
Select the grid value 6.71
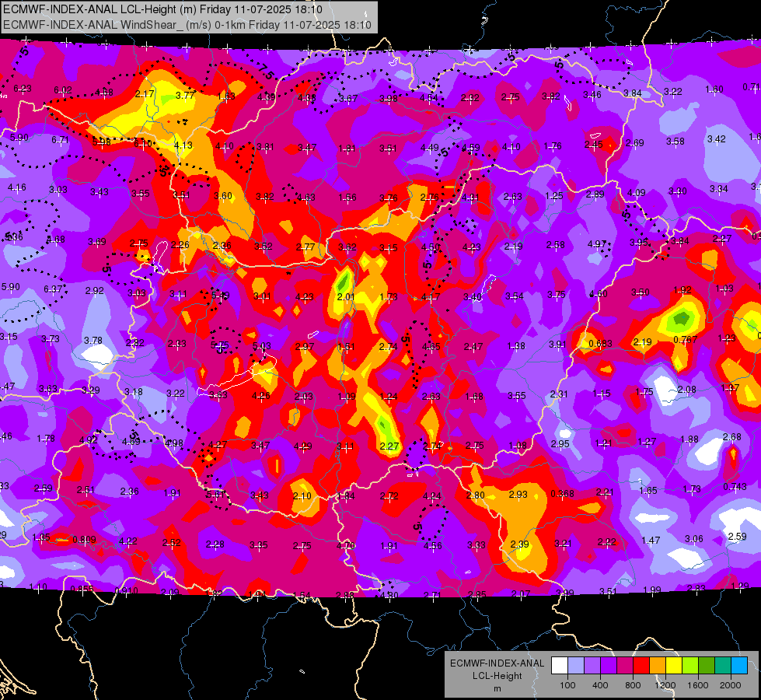coord(60,140)
